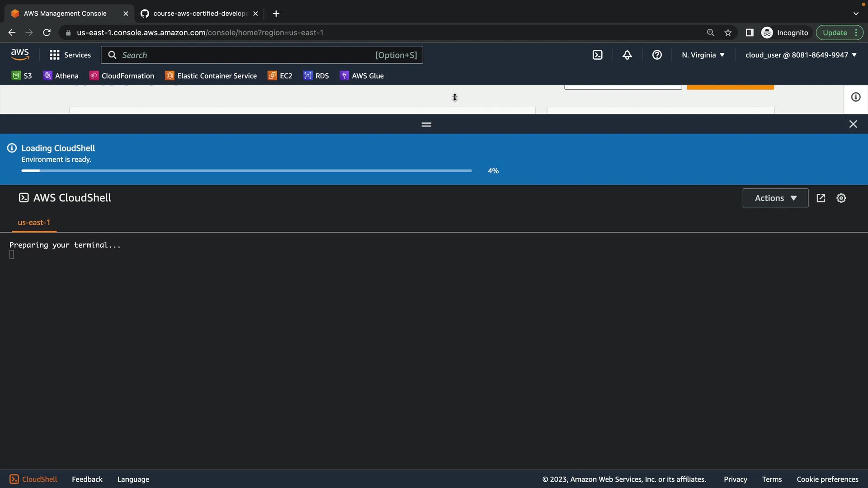Open the notifications bell

coord(627,55)
